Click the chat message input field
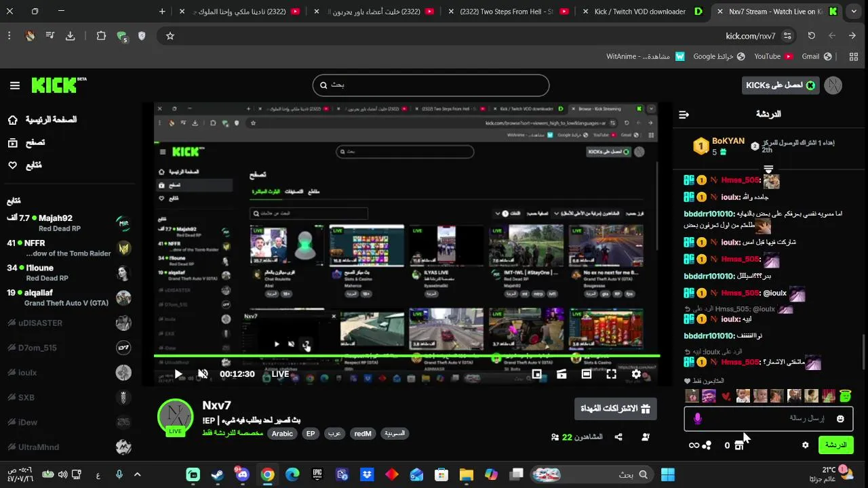868x488 pixels. coord(768,418)
